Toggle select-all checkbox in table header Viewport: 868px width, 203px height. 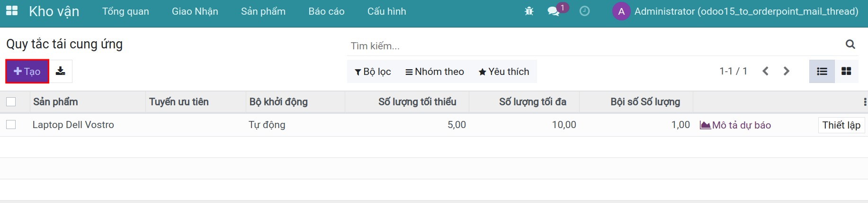tap(11, 101)
